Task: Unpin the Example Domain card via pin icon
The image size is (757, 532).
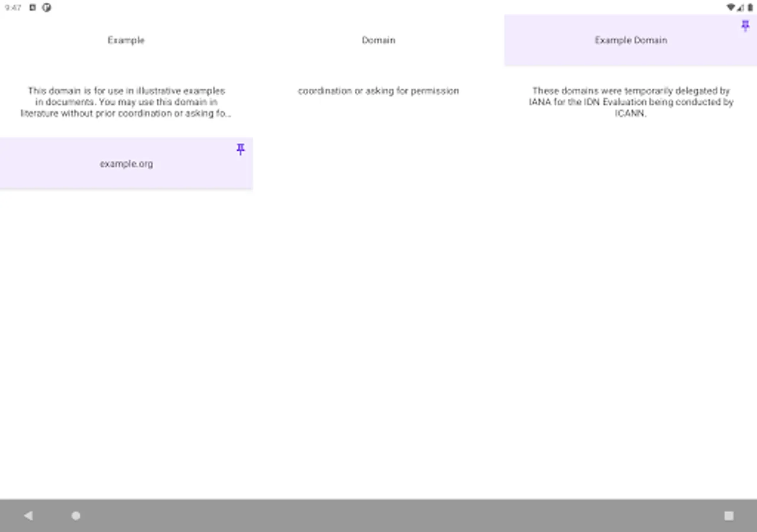Action: tap(745, 26)
